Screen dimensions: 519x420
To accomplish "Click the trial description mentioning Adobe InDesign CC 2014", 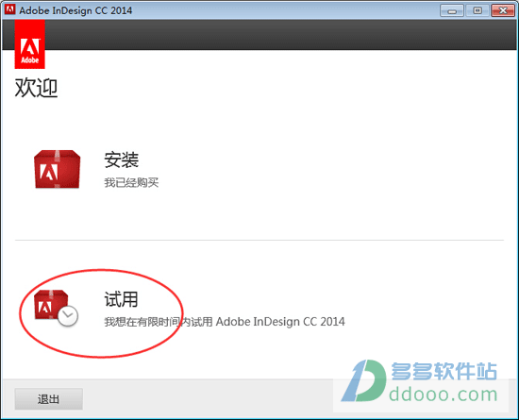I will coord(225,322).
